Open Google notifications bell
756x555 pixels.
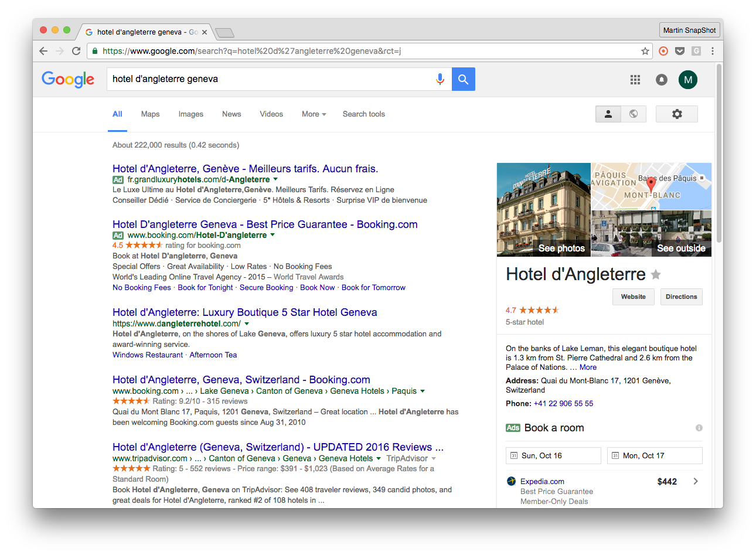tap(662, 80)
